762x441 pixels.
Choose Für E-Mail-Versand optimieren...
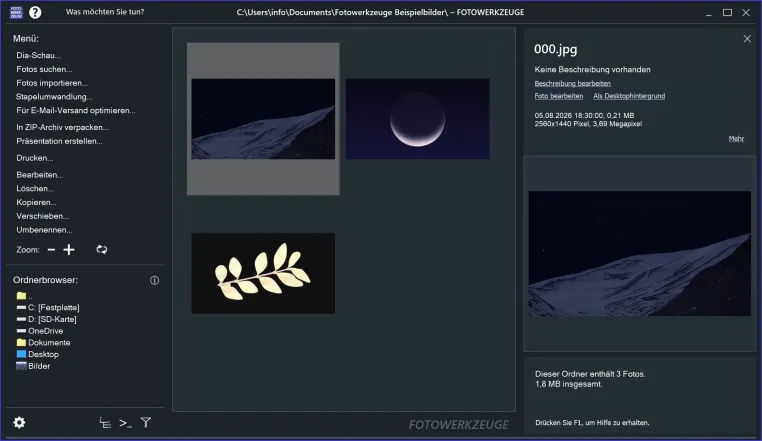point(76,110)
